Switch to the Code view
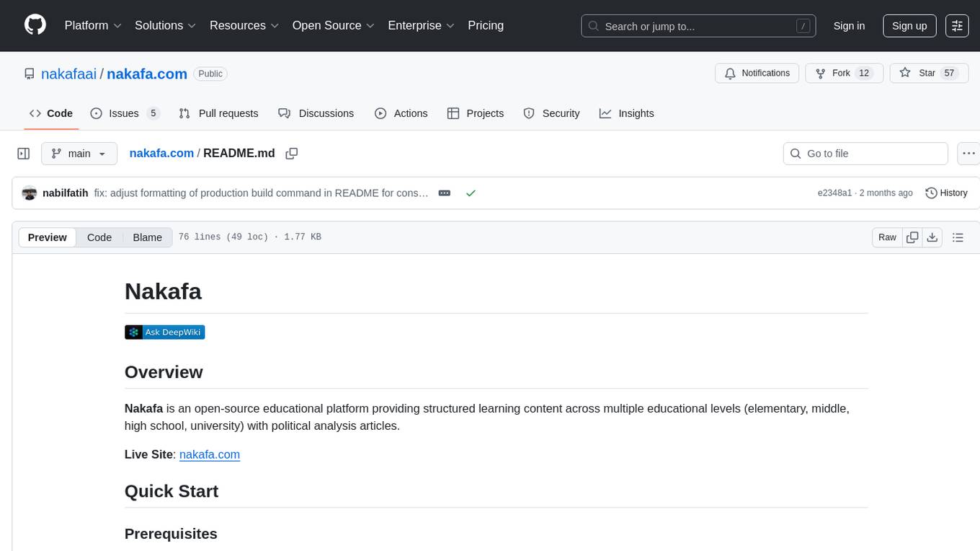Screen dimensions: 980x551 (x=99, y=237)
